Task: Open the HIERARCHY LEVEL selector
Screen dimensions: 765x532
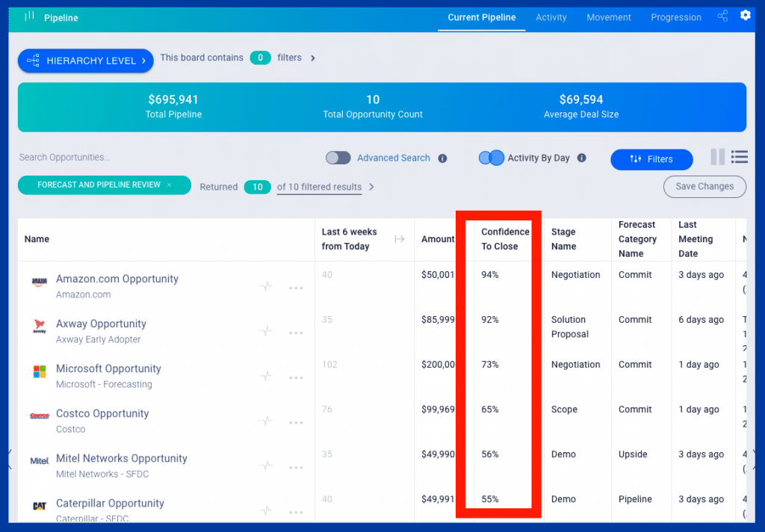Action: (85, 61)
